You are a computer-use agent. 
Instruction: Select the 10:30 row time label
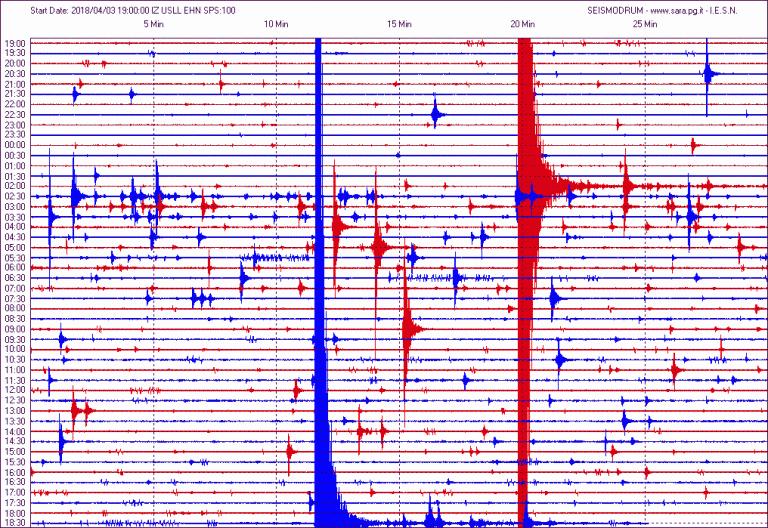click(15, 360)
